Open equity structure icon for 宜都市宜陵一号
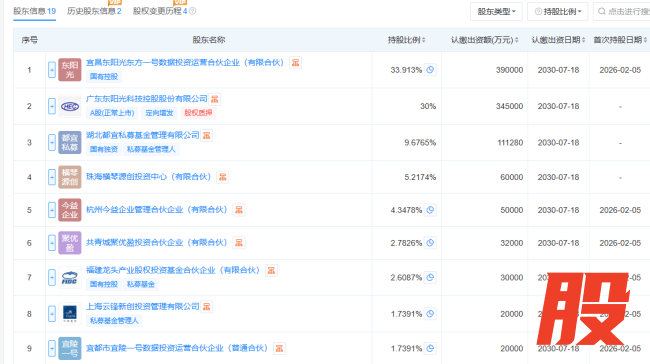 pos(279,348)
